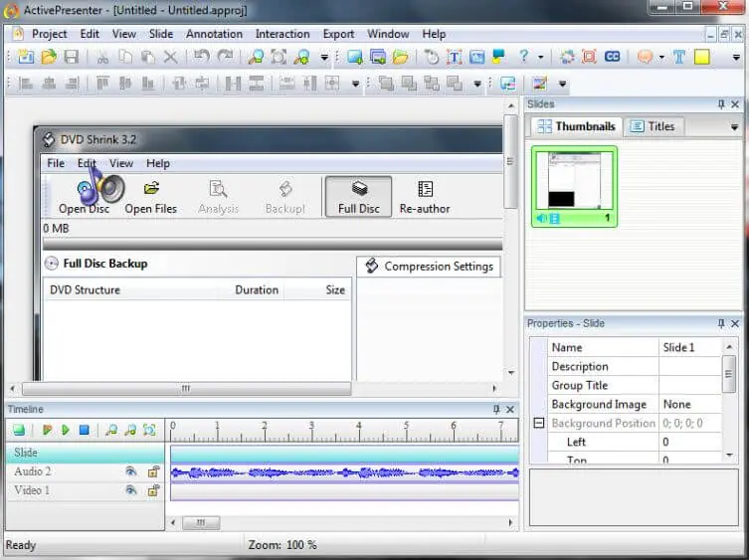749x560 pixels.
Task: Collapse the Background Position property group
Action: click(539, 423)
